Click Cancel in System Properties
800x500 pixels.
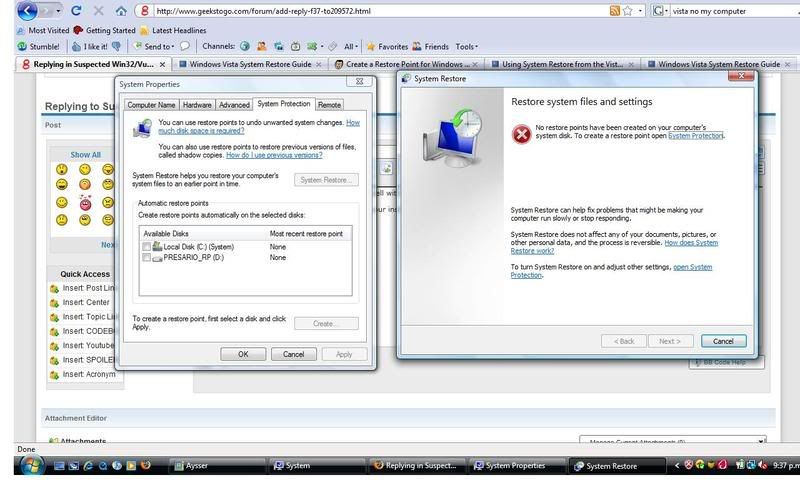pyautogui.click(x=293, y=354)
